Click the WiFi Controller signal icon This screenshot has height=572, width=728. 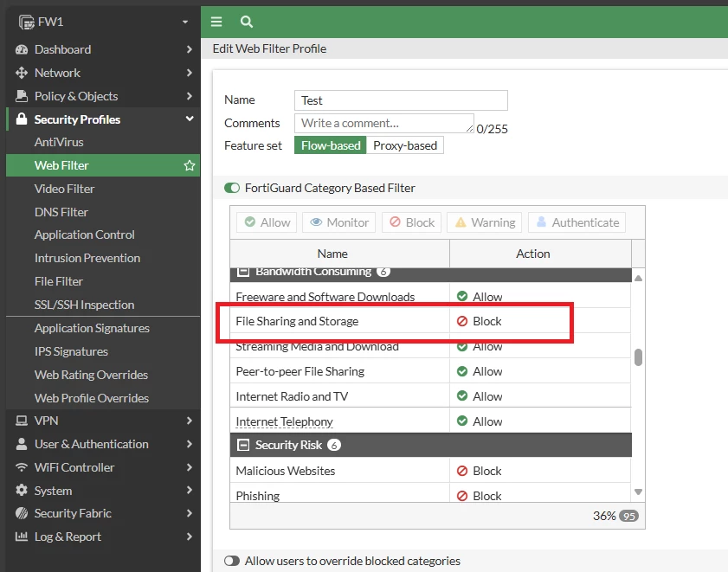(22, 466)
